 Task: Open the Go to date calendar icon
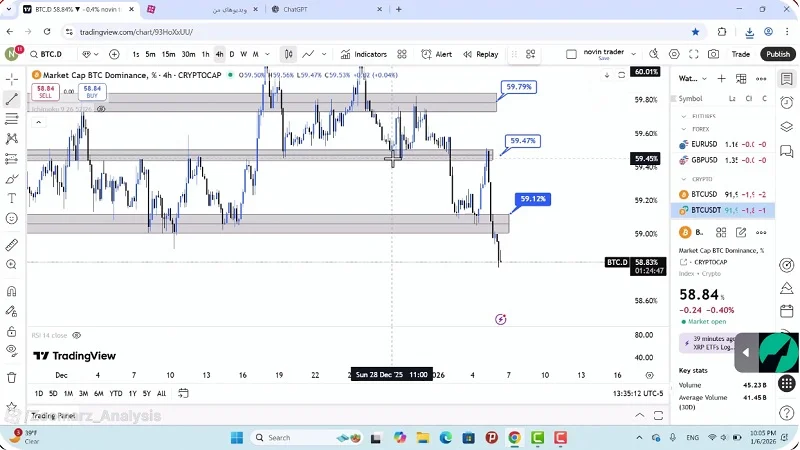coord(183,393)
